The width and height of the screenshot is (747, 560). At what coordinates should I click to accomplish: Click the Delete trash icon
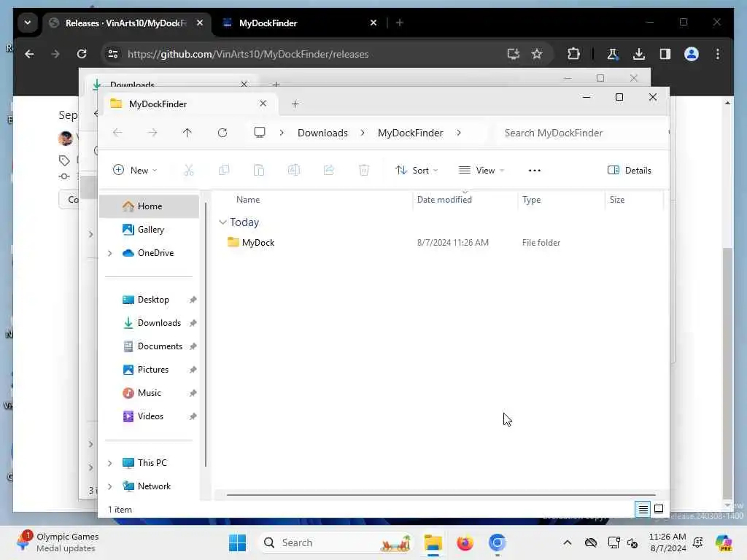[x=364, y=170]
